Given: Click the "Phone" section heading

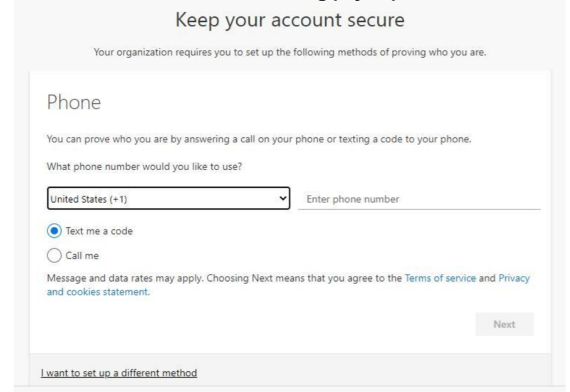Looking at the screenshot, I should point(74,102).
